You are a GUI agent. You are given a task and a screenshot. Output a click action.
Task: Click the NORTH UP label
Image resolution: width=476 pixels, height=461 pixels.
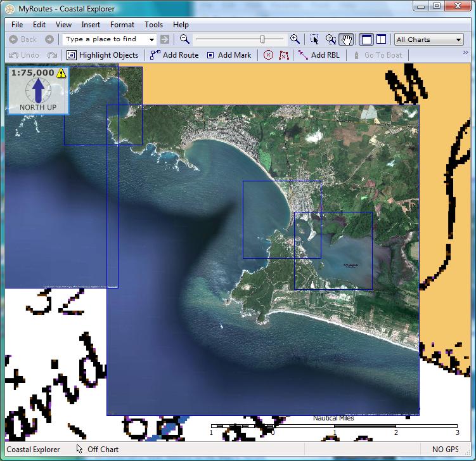[38, 107]
